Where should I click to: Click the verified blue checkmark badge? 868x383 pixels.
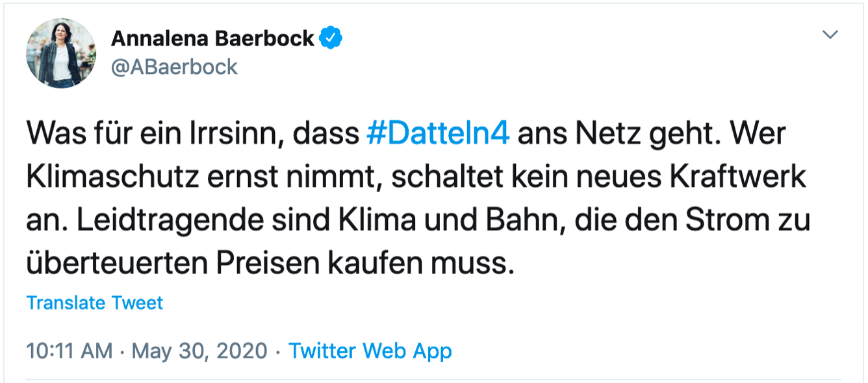332,39
